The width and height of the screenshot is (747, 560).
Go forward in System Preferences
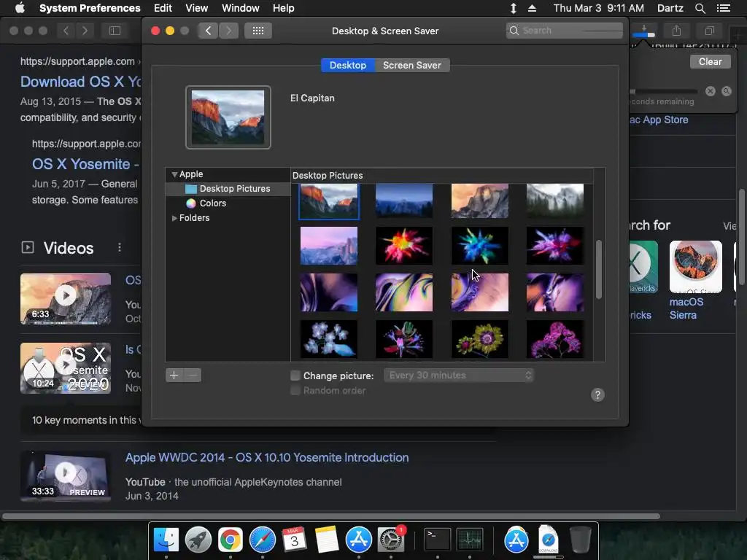pyautogui.click(x=228, y=31)
